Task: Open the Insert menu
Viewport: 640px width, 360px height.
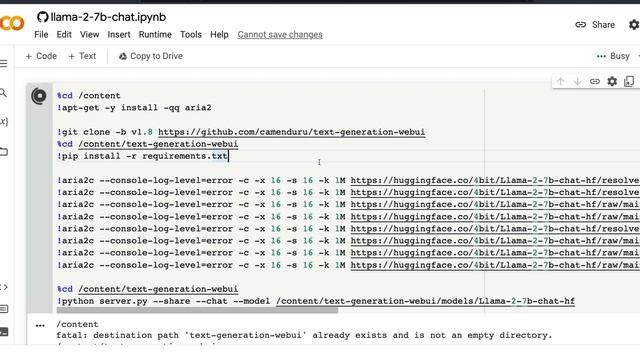Action: pos(119,35)
